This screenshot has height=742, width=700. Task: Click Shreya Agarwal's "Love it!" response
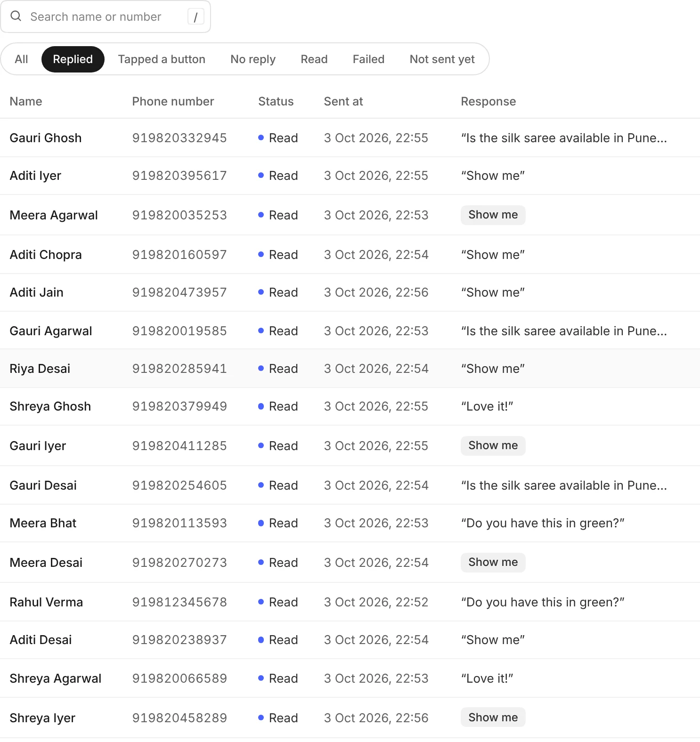point(487,678)
